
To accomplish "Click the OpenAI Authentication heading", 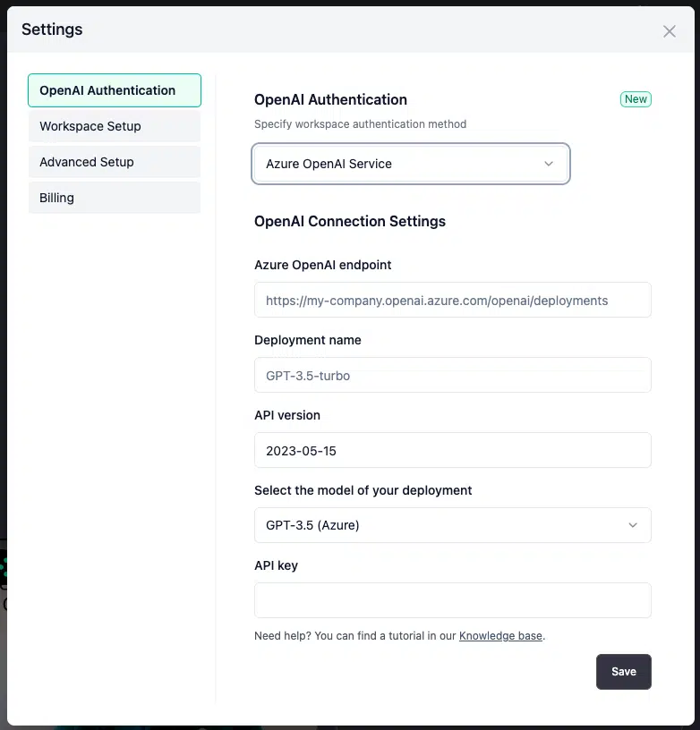I will tap(330, 99).
